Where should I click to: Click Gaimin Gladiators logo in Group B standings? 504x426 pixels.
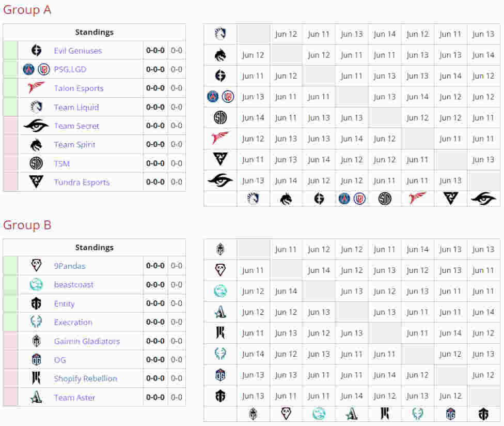[x=36, y=341]
